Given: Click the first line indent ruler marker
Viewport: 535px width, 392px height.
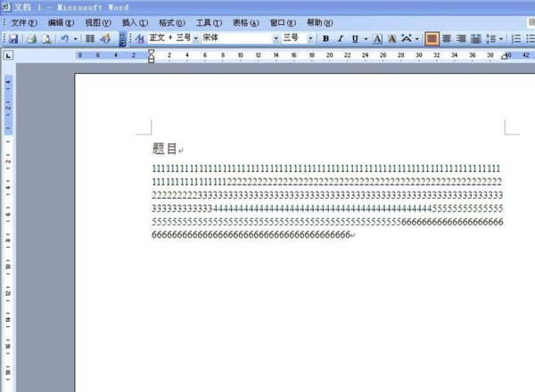Looking at the screenshot, I should click(x=152, y=52).
